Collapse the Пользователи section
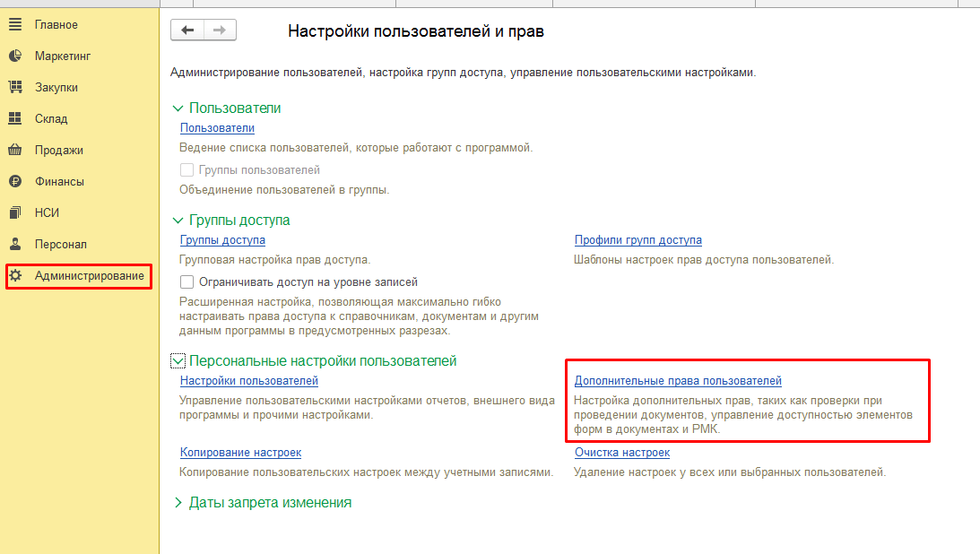The image size is (980, 554). pyautogui.click(x=178, y=108)
